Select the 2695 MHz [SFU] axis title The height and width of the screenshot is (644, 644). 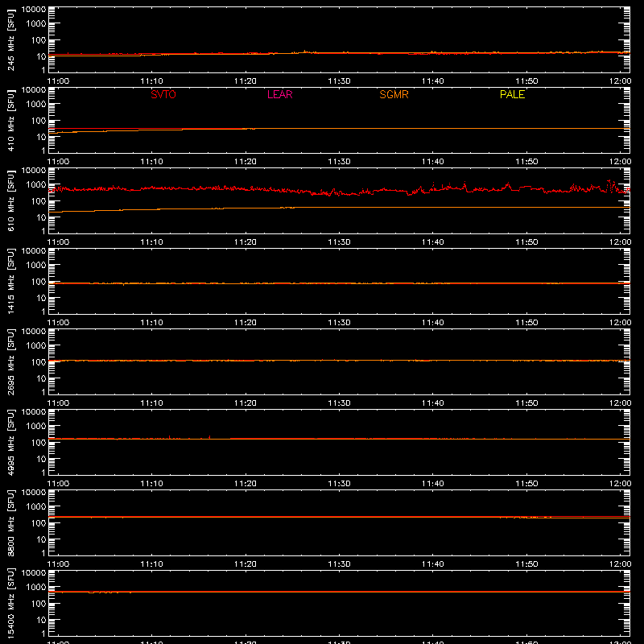pyautogui.click(x=10, y=362)
